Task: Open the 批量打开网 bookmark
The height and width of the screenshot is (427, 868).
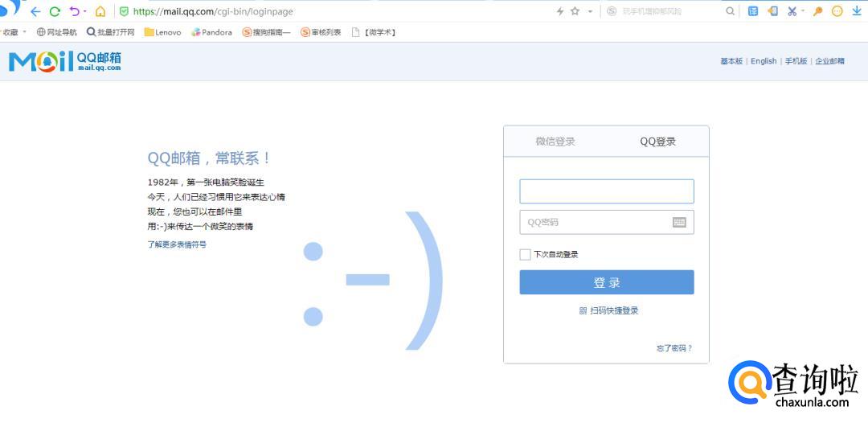Action: click(111, 32)
